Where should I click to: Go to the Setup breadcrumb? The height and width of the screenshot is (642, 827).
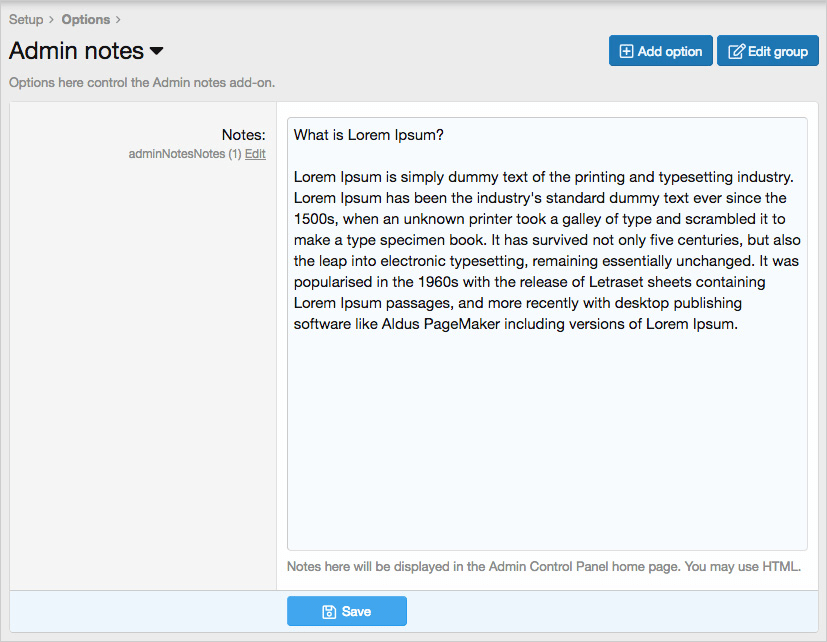pos(26,19)
